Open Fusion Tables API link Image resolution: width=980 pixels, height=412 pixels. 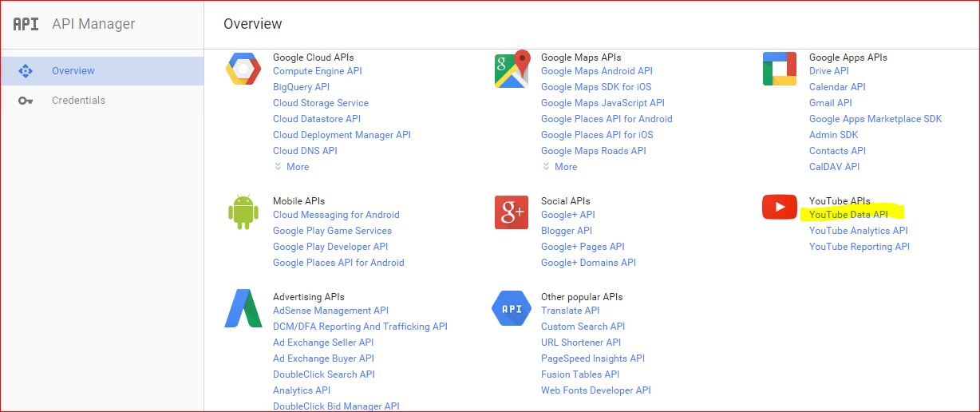580,374
